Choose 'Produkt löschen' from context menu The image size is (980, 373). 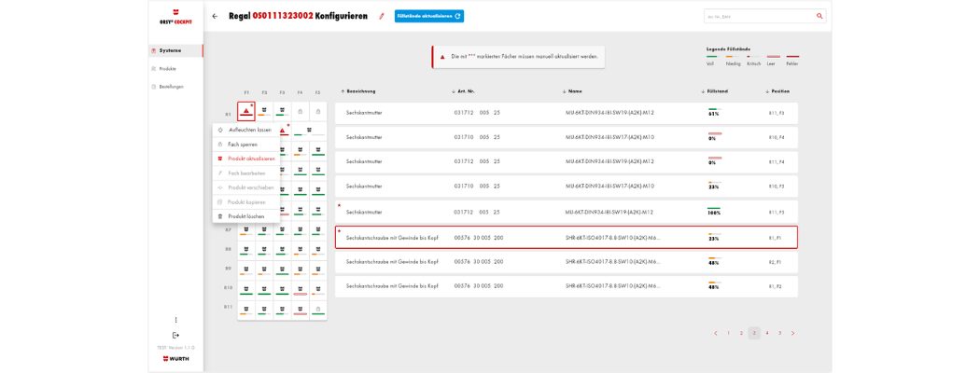(x=245, y=216)
